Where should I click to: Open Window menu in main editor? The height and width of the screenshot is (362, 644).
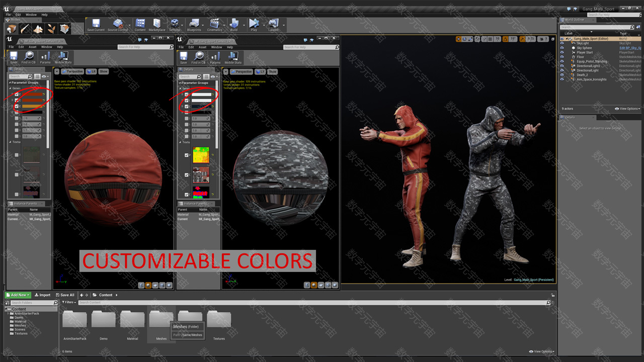click(31, 15)
